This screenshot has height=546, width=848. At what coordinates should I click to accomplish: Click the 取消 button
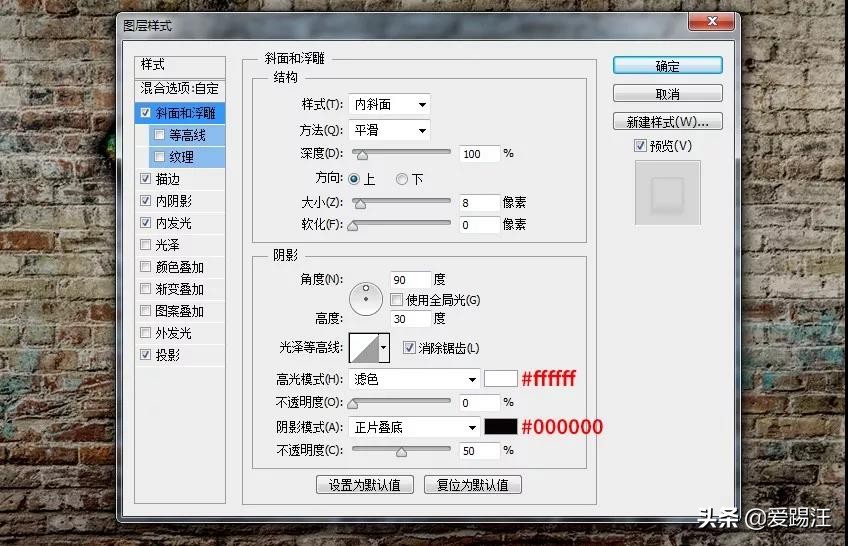click(x=667, y=94)
